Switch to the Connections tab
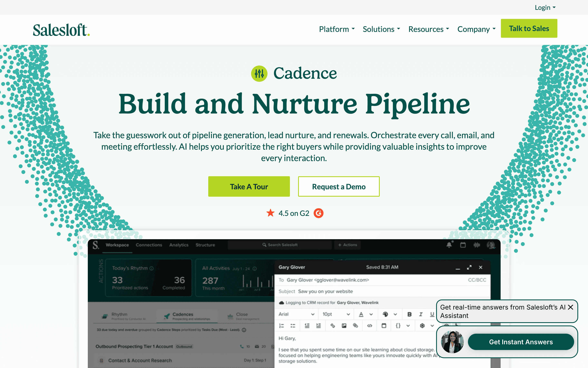 pos(149,245)
